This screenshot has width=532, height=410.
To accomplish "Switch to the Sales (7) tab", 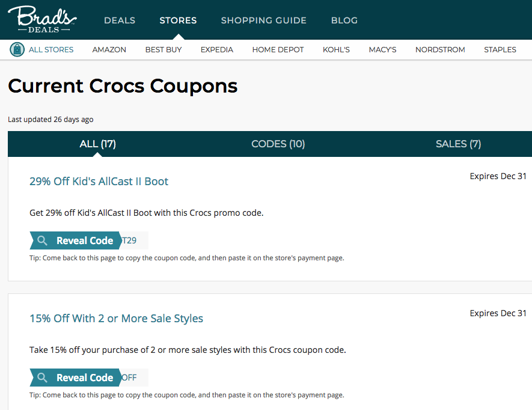I will point(458,144).
